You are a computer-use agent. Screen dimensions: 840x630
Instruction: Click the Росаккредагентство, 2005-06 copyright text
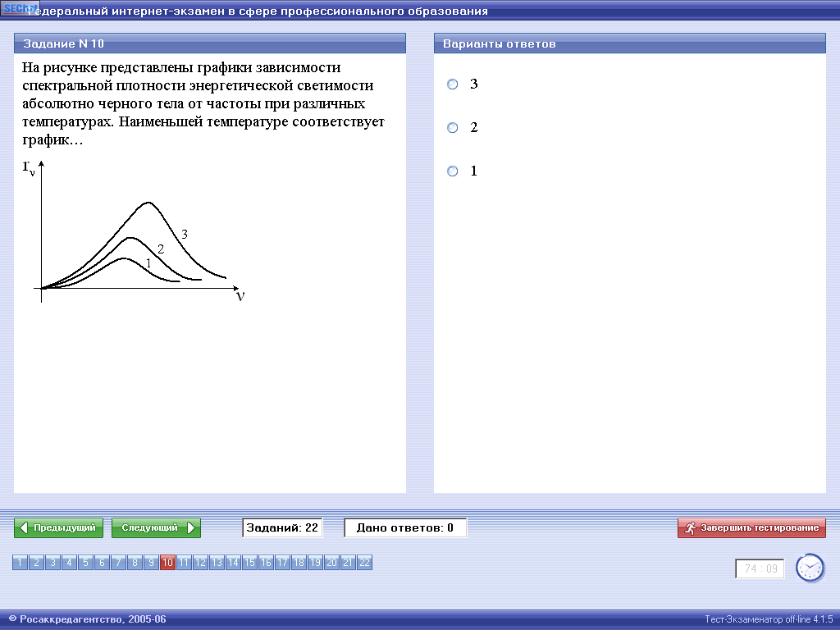(x=88, y=619)
